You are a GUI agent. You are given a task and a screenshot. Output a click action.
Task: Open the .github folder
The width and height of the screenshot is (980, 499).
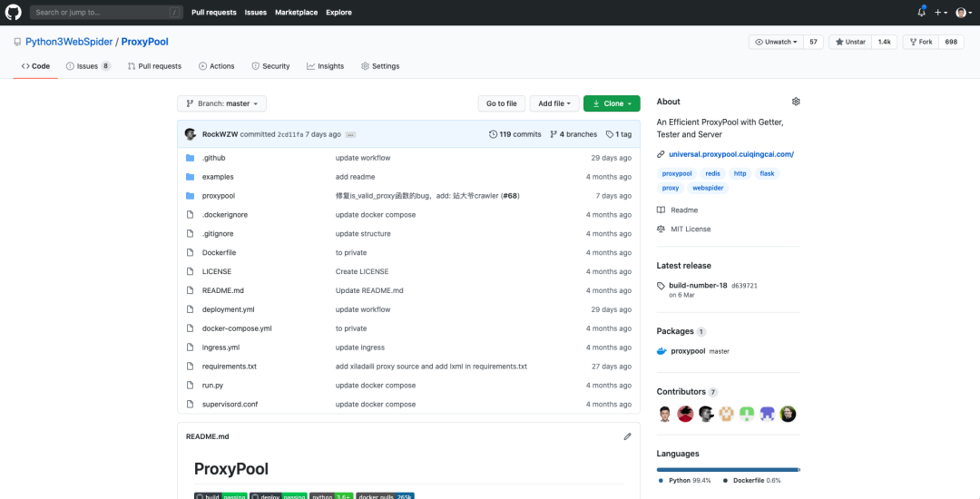(x=213, y=158)
